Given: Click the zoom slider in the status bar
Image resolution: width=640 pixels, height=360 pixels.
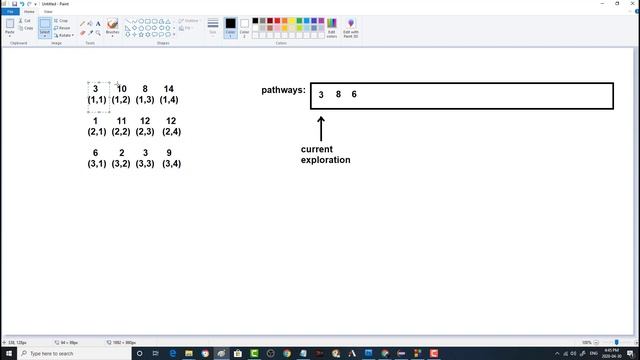Looking at the screenshot, I should click(x=616, y=342).
